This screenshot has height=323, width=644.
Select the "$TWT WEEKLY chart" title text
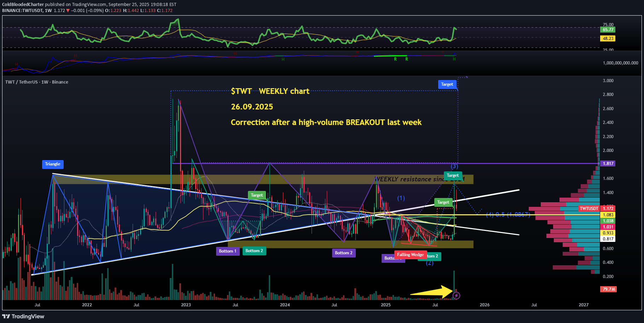270,91
